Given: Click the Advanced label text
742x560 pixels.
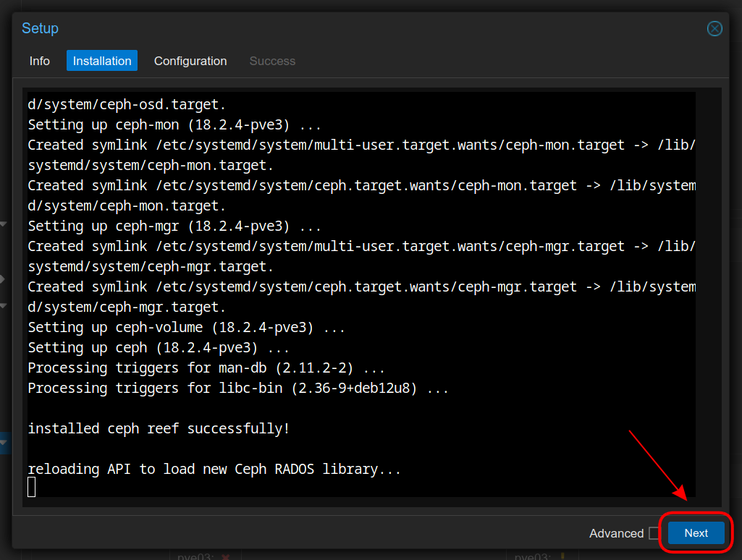Looking at the screenshot, I should [x=616, y=533].
